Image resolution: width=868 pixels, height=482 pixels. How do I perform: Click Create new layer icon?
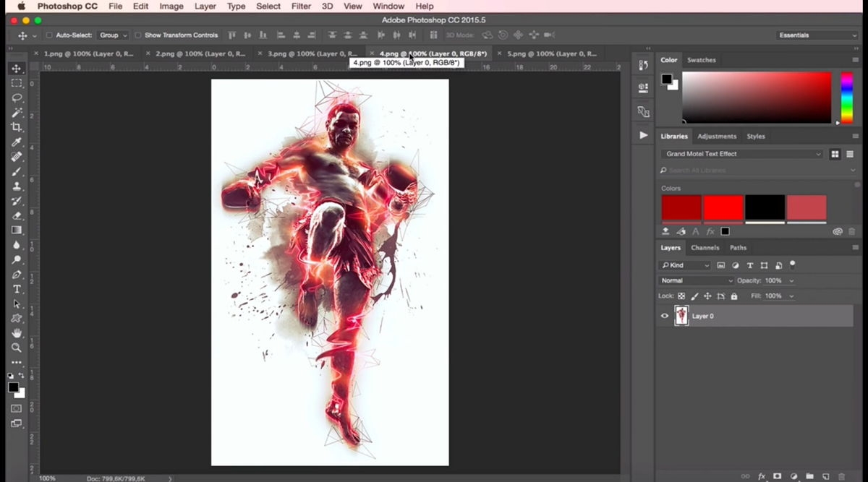(x=825, y=476)
